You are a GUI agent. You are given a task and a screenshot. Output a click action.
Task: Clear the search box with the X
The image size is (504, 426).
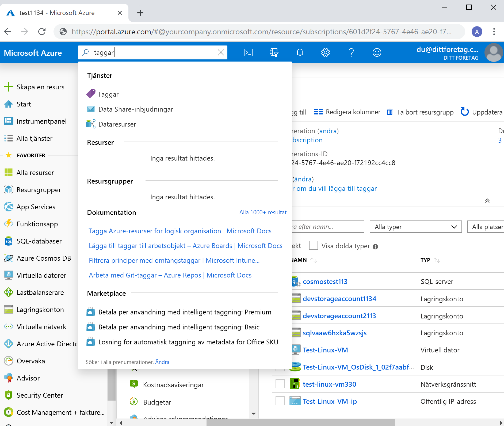(x=221, y=52)
